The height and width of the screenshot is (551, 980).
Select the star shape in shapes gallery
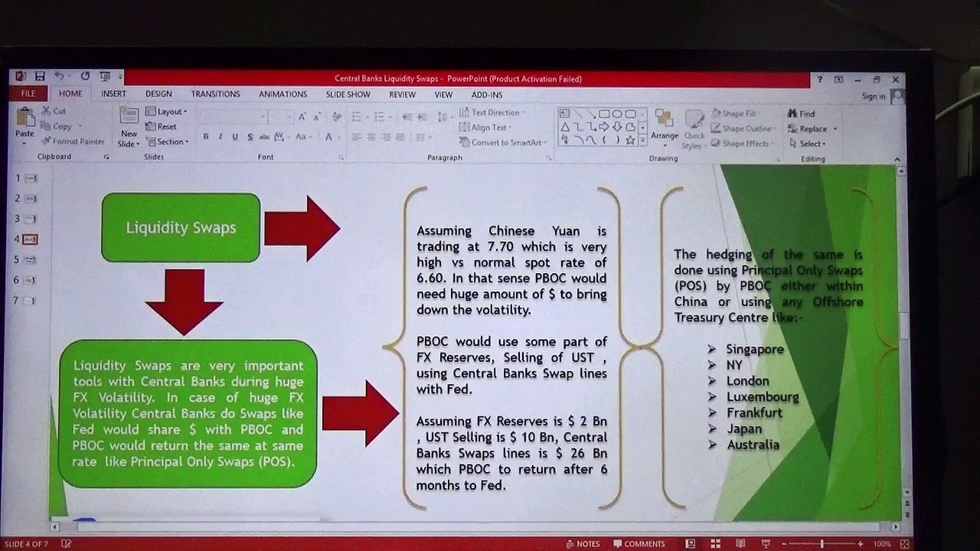(630, 140)
